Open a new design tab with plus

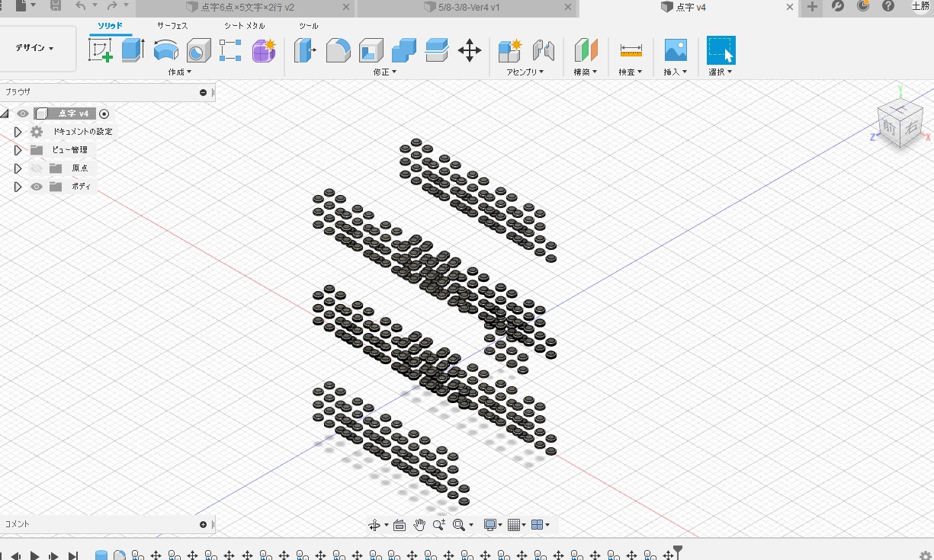pyautogui.click(x=813, y=7)
